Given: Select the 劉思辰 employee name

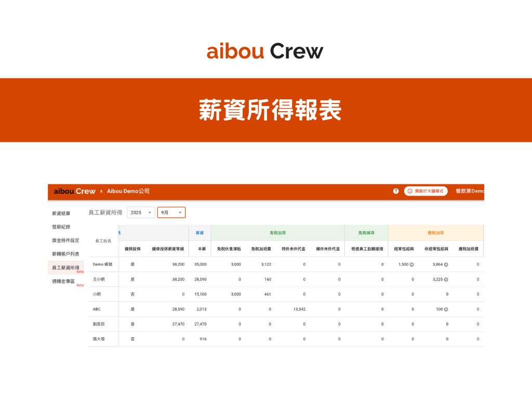Looking at the screenshot, I should (99, 324).
